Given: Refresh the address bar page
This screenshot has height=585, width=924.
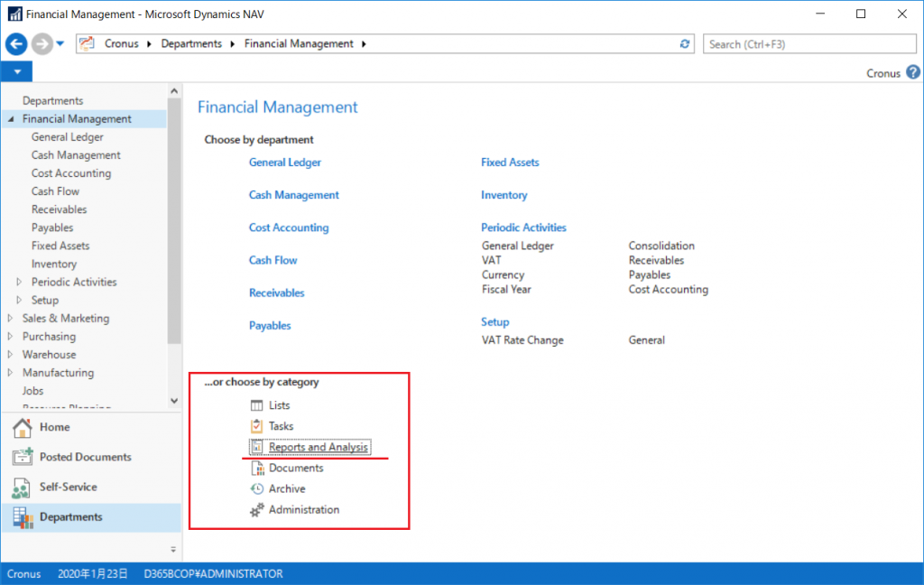Looking at the screenshot, I should 684,43.
